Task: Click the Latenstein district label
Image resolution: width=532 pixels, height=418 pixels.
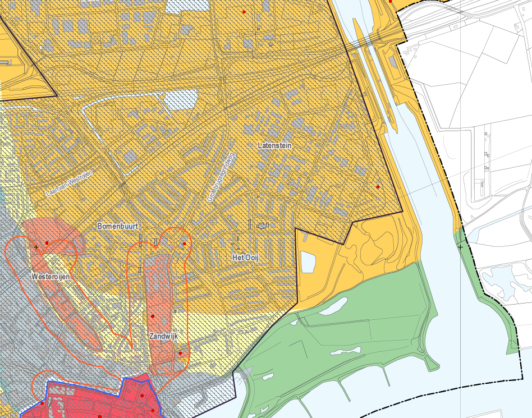Action: [274, 145]
